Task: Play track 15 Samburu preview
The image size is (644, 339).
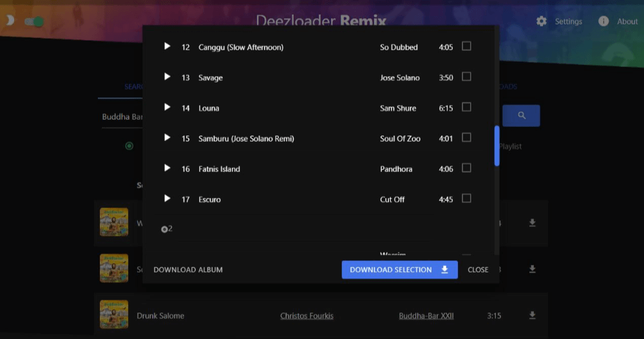Action: (x=167, y=137)
